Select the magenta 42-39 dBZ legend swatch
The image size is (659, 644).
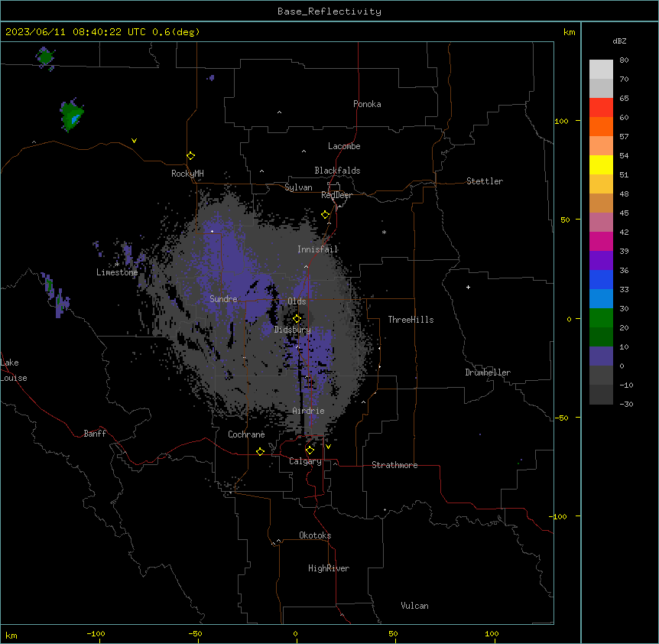[x=601, y=241]
